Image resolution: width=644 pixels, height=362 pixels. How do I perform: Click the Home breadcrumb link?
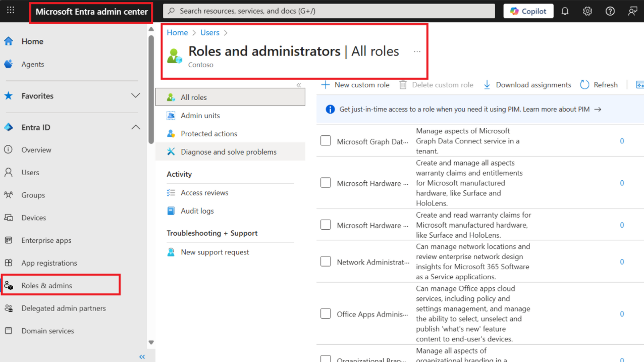tap(177, 32)
